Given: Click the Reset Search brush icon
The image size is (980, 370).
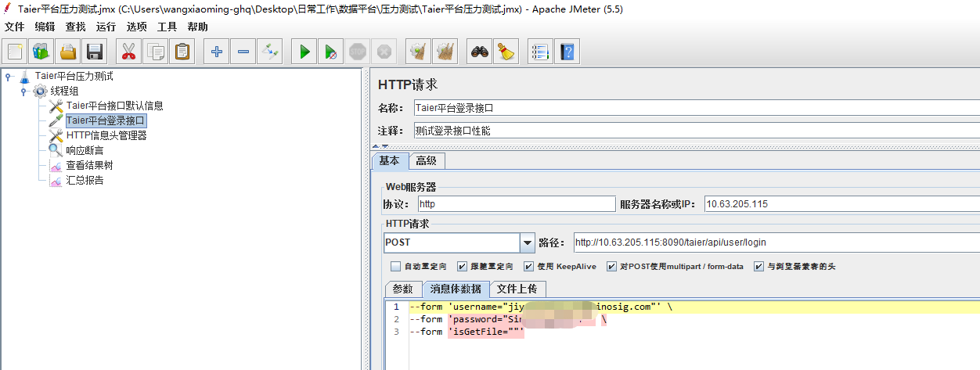Looking at the screenshot, I should pos(506,52).
